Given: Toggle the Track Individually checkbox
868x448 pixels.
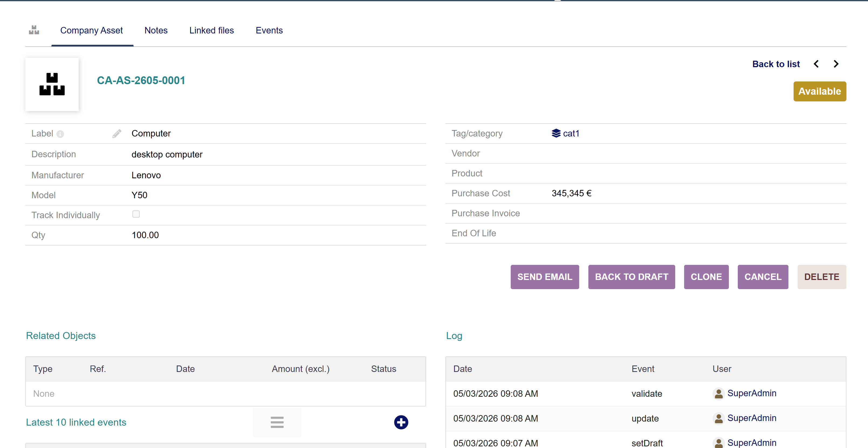Looking at the screenshot, I should [136, 214].
